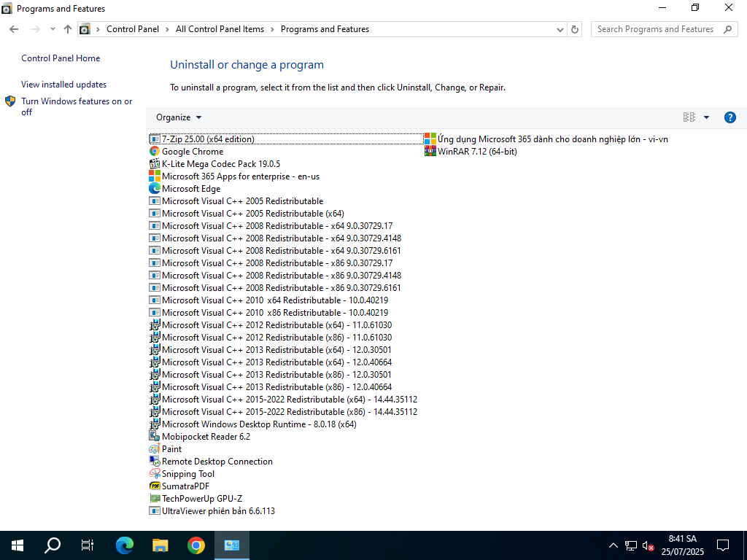747x560 pixels.
Task: Click the K-Lite Mega Codec Pack icon
Action: tap(155, 164)
